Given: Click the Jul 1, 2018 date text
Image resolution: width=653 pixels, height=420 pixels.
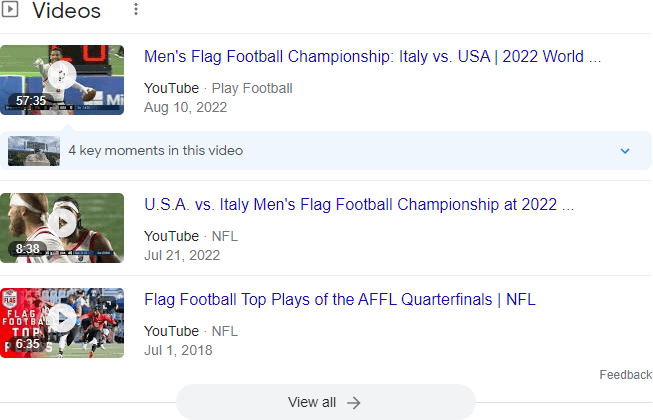Looking at the screenshot, I should (x=178, y=350).
